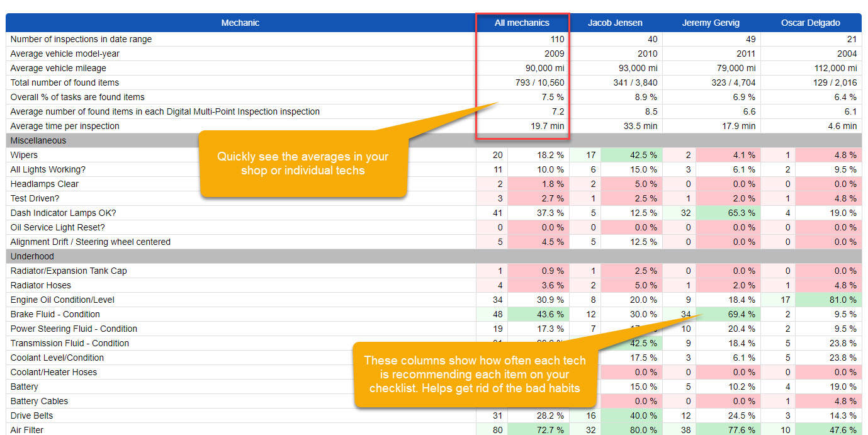
Task: Choose the Oscar Delgado column header
Action: [810, 23]
